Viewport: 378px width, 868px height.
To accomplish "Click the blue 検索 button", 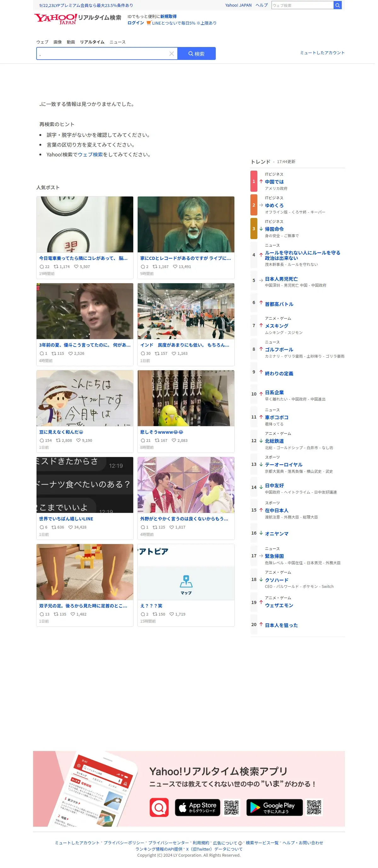I will click(197, 54).
